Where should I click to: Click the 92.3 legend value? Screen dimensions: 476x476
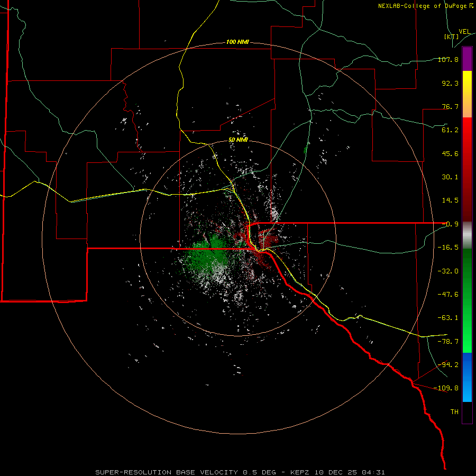[450, 83]
